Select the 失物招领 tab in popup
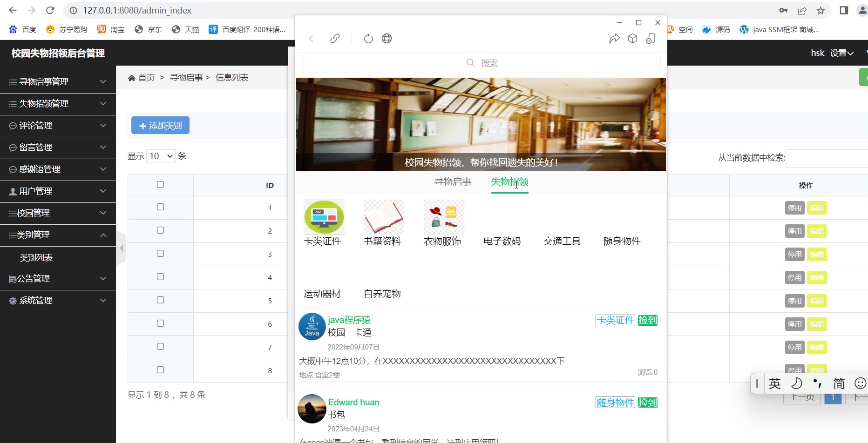 pyautogui.click(x=510, y=181)
